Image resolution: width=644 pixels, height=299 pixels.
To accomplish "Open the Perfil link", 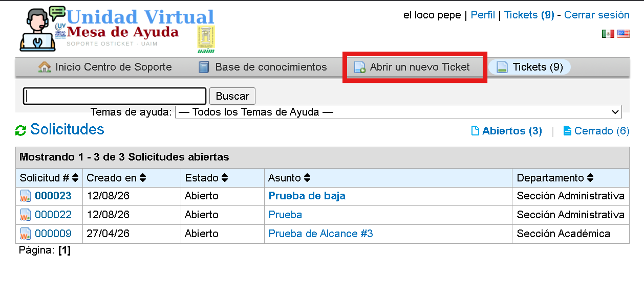I will tap(483, 15).
